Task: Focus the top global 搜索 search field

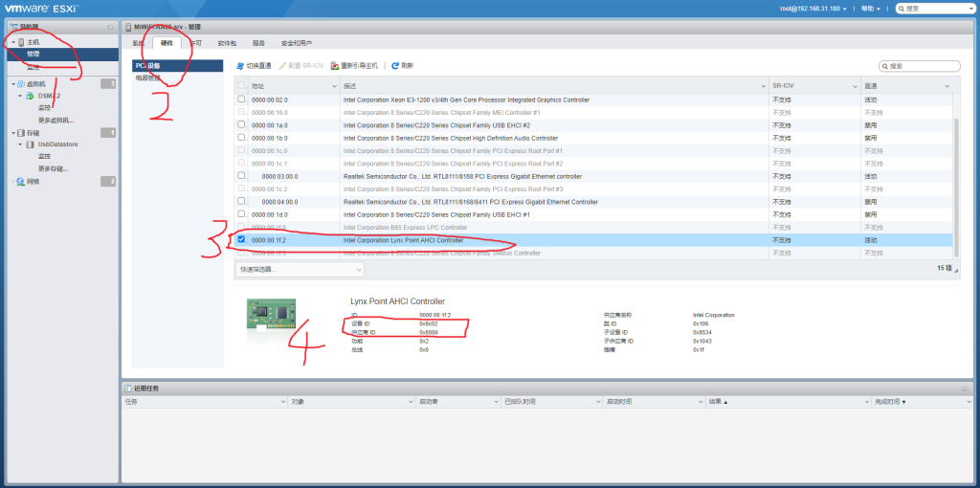Action: 936,8
